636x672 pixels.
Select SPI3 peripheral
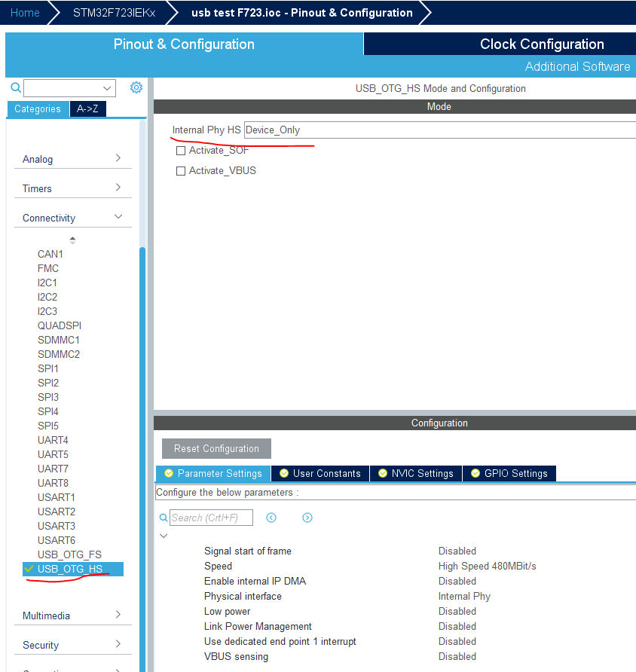(48, 397)
